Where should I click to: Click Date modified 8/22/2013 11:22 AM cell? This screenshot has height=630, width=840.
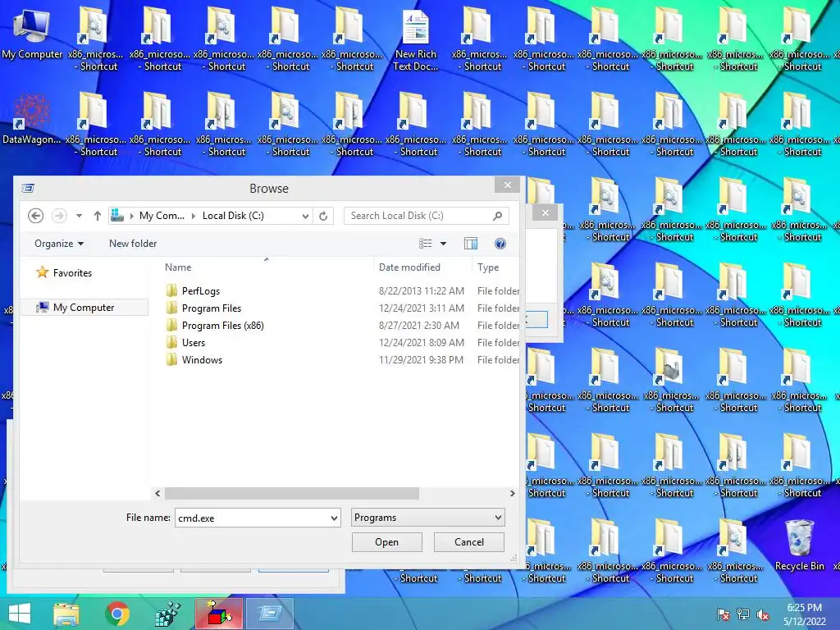pyautogui.click(x=422, y=291)
